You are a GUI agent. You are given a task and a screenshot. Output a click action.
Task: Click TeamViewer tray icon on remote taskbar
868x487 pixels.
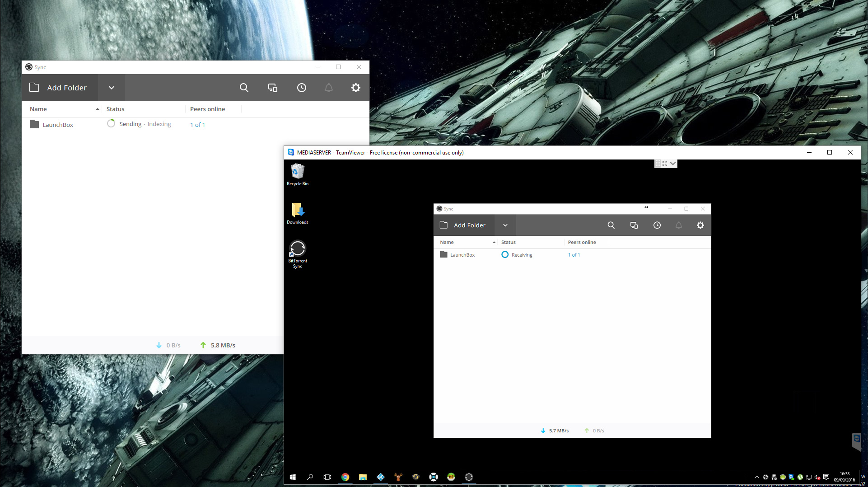click(x=791, y=477)
